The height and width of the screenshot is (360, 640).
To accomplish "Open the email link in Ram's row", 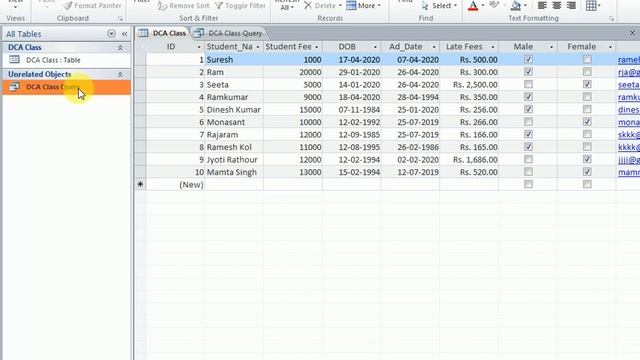I will tap(629, 73).
